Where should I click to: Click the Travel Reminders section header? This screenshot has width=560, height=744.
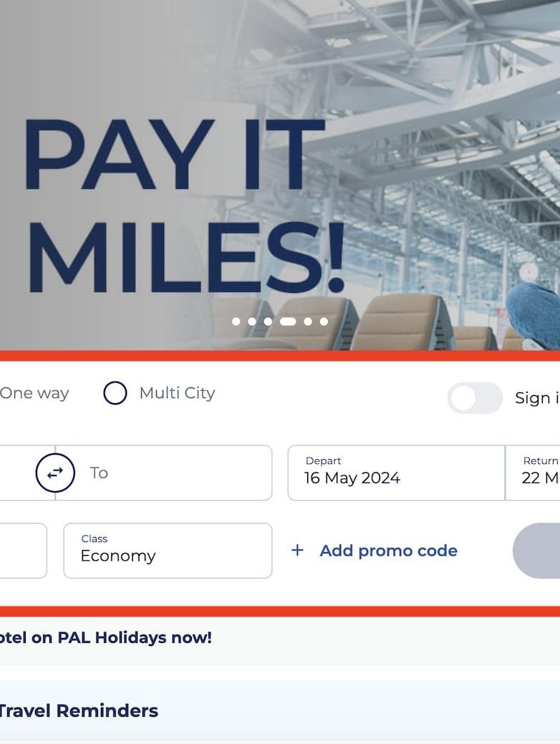[x=79, y=710]
